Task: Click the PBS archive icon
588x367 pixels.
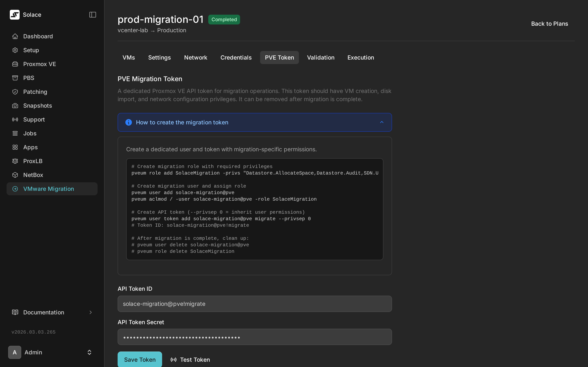Action: click(x=15, y=78)
